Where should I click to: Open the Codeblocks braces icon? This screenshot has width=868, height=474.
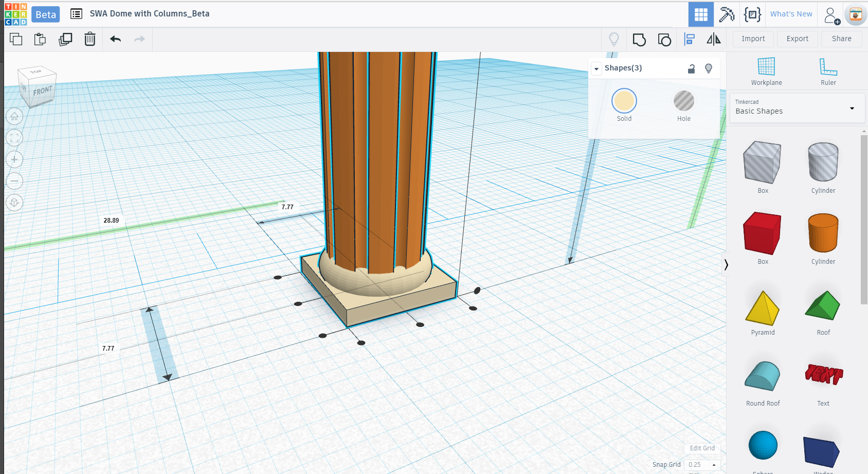click(x=752, y=14)
